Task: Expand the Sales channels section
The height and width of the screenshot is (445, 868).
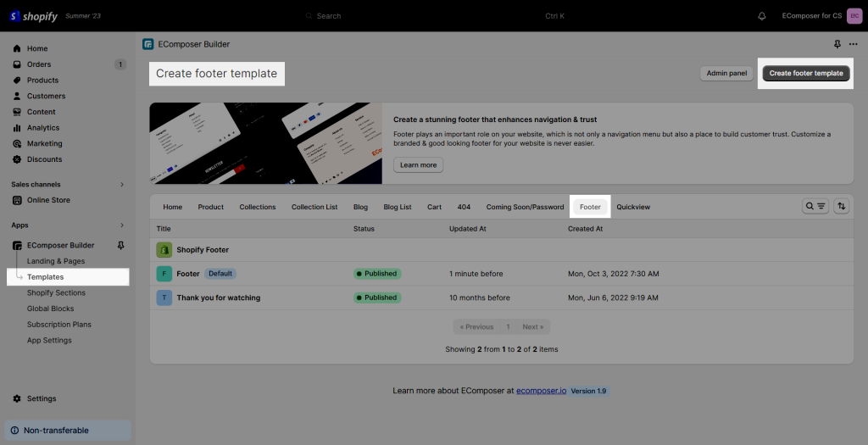Action: click(122, 184)
